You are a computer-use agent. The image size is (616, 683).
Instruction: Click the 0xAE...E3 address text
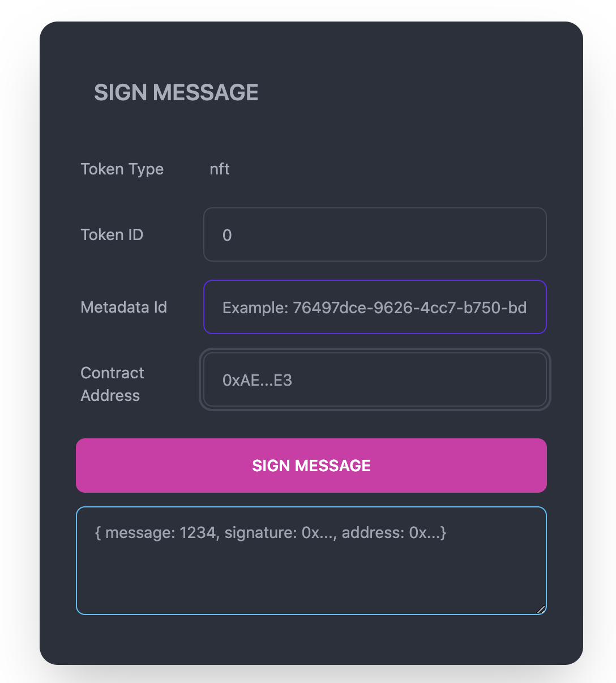coord(257,380)
